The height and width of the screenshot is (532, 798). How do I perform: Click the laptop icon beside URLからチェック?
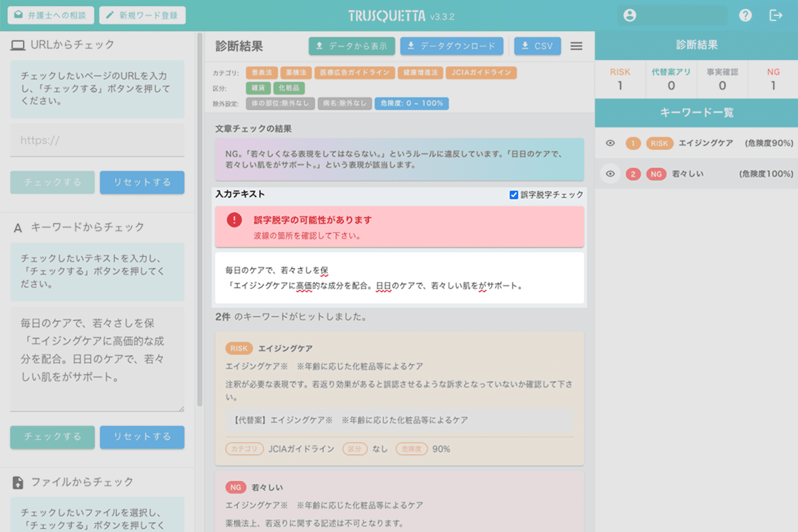pyautogui.click(x=18, y=45)
